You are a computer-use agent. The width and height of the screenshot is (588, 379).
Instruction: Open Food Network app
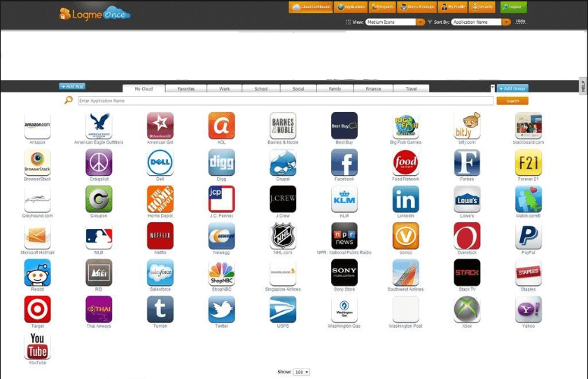(x=406, y=162)
